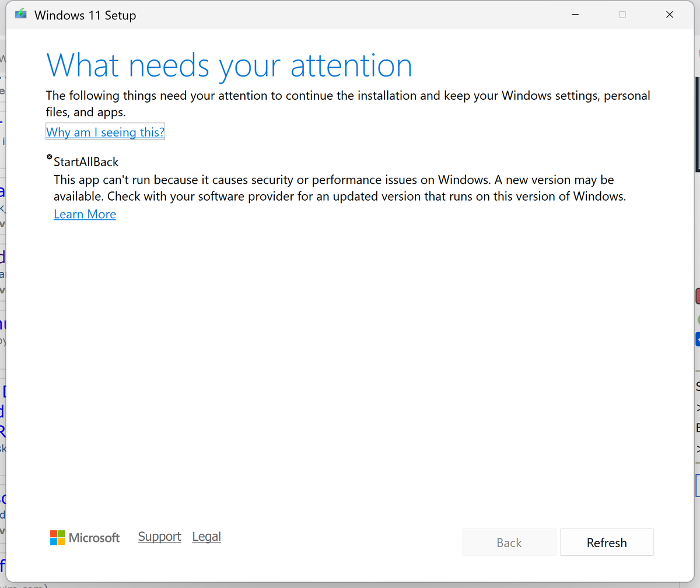This screenshot has height=588, width=700.
Task: Click the Refresh button
Action: click(x=607, y=542)
